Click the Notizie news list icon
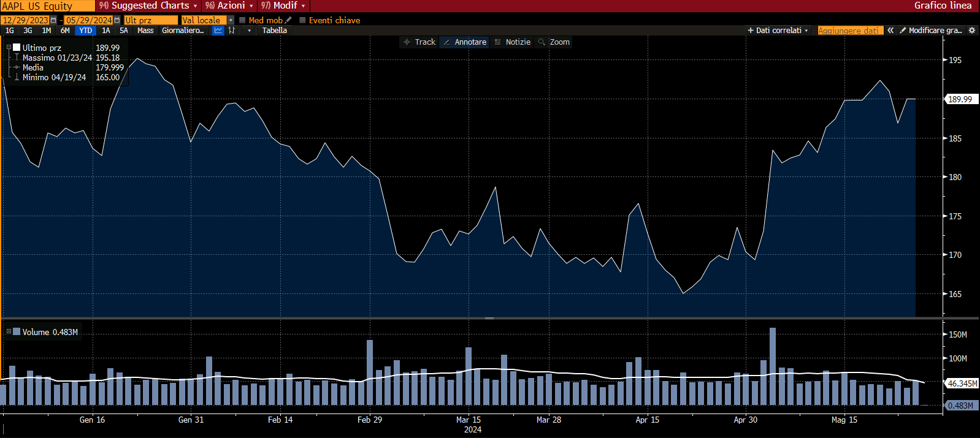This screenshot has width=980, height=438. (x=497, y=42)
